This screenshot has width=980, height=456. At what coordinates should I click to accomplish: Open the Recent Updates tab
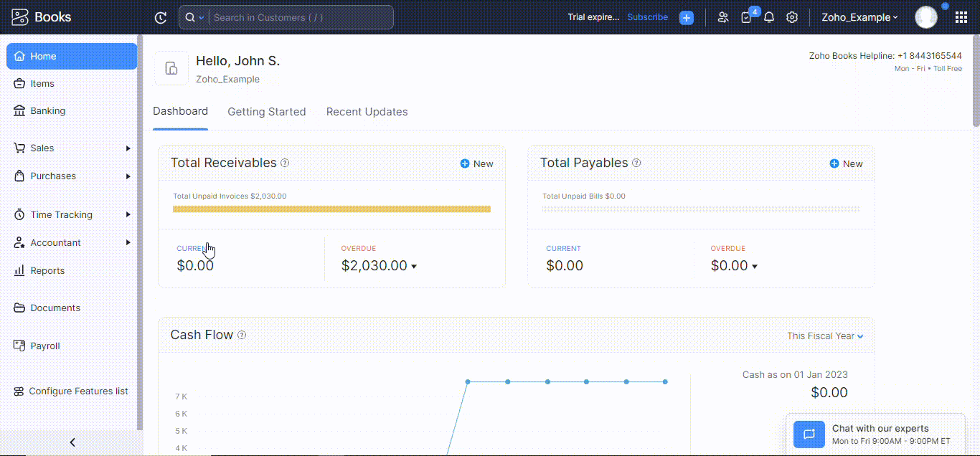coord(367,111)
